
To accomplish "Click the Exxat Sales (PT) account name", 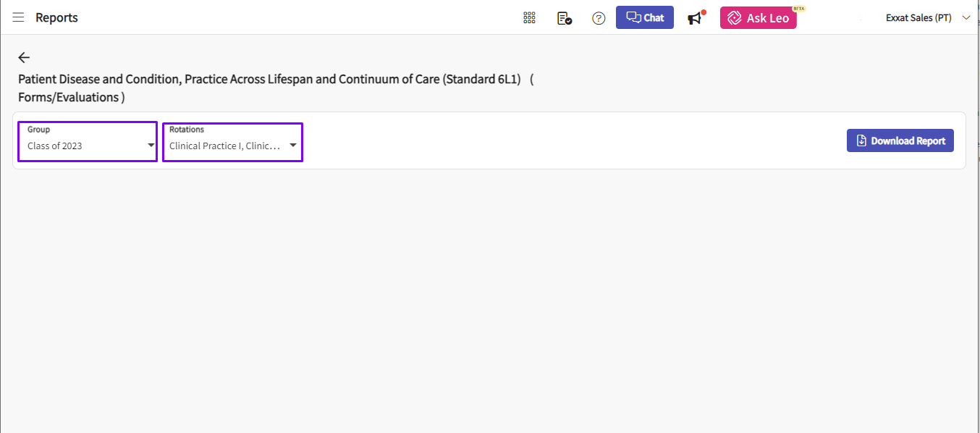I will 918,18.
